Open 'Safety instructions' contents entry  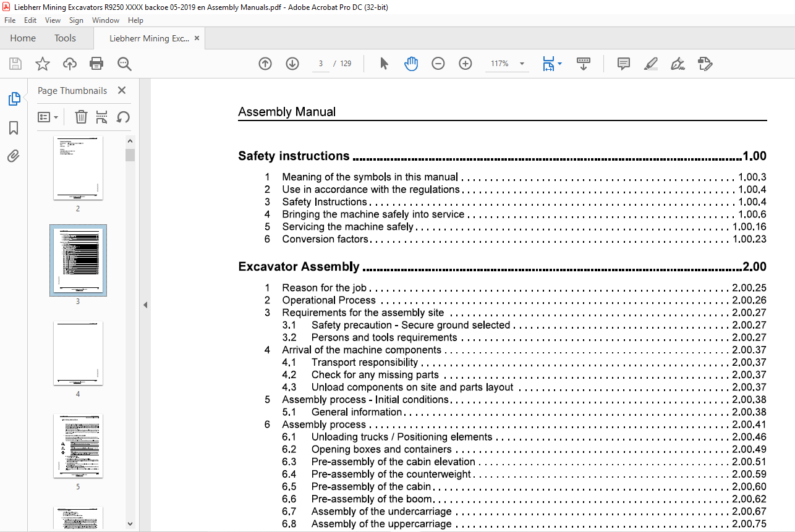pyautogui.click(x=502, y=156)
